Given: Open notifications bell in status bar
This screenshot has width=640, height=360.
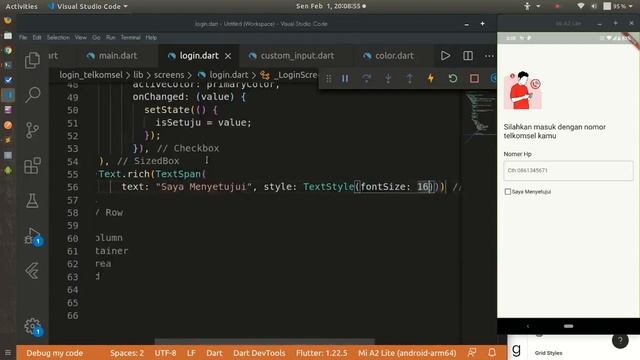Looking at the screenshot, I should (x=492, y=353).
